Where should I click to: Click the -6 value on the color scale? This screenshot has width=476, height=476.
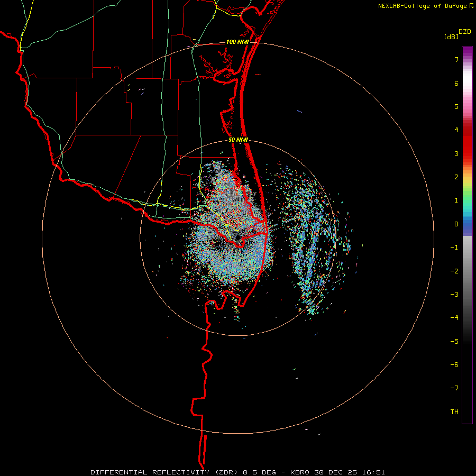click(454, 365)
